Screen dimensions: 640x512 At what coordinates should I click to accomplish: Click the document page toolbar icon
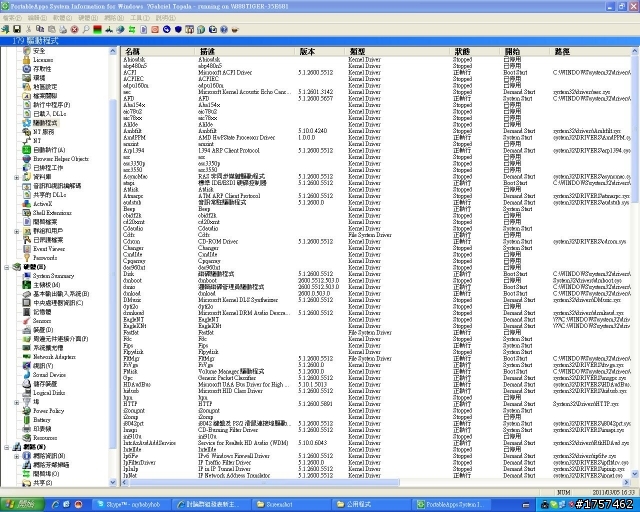[x=143, y=29]
